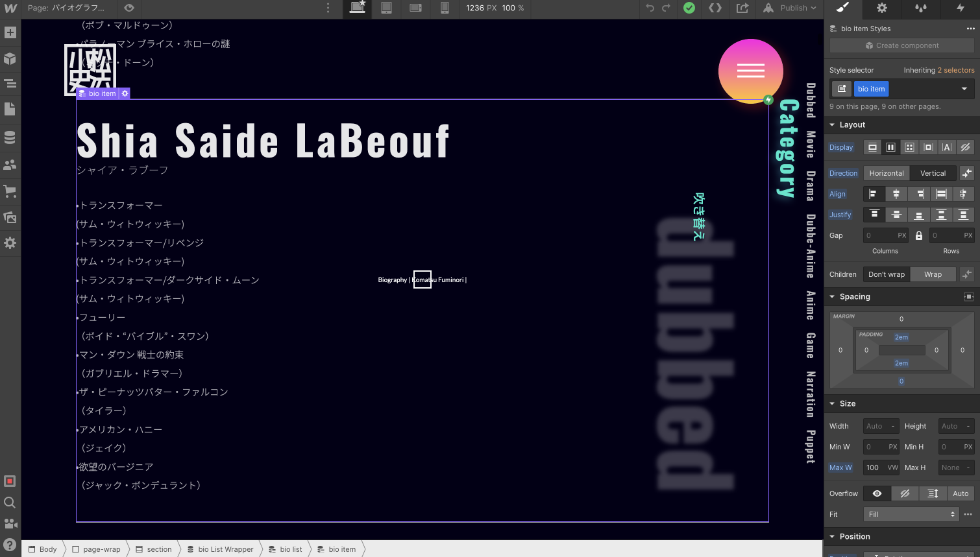Image resolution: width=980 pixels, height=557 pixels.
Task: Open the Assets panel
Action: 10,217
